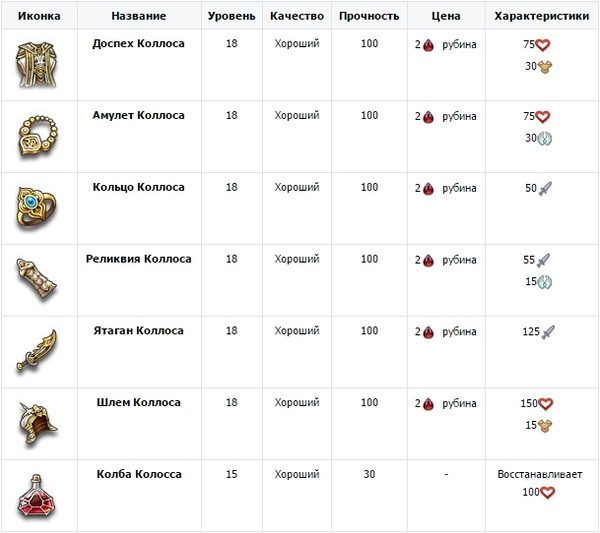Screen dimensions: 600x533
Task: Click the heart icon next to 150
Action: pos(545,404)
